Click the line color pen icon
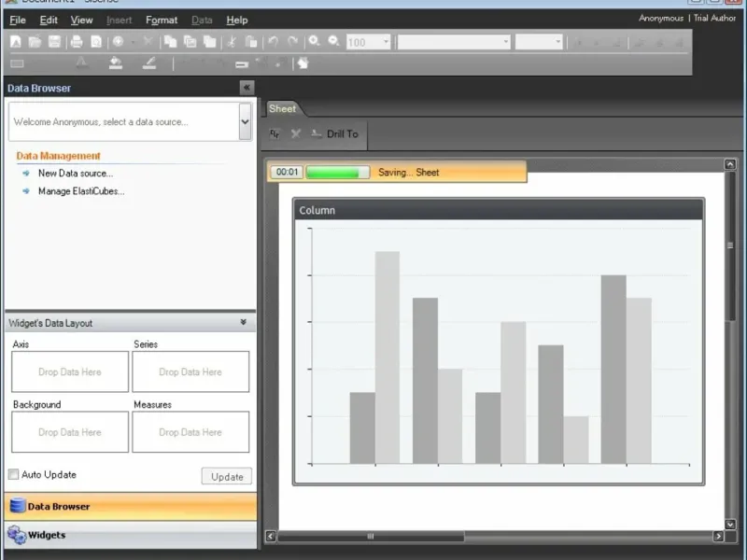 point(149,63)
